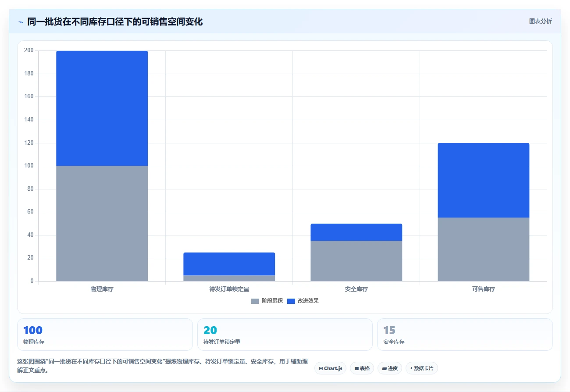Click the gray segment of the 待发订单锁定量 bar
570x392 pixels.
pyautogui.click(x=229, y=278)
